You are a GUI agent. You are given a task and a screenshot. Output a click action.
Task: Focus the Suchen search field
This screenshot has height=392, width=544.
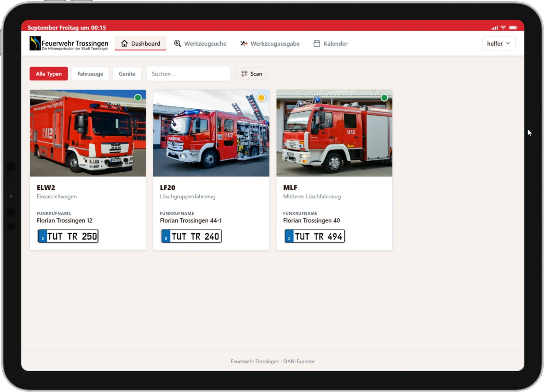pos(188,74)
